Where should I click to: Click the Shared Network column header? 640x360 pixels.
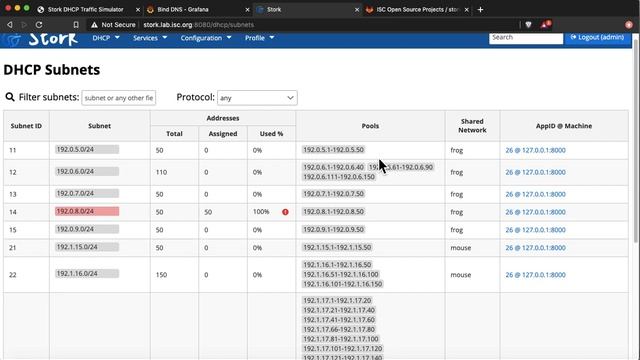472,126
